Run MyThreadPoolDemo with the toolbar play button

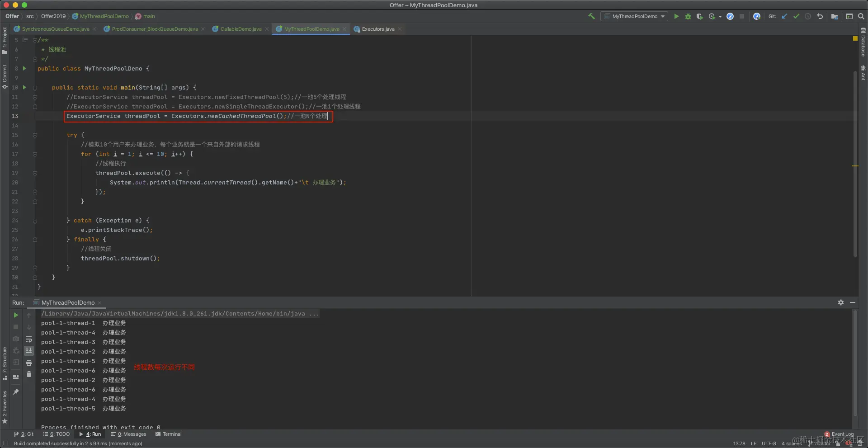point(676,16)
